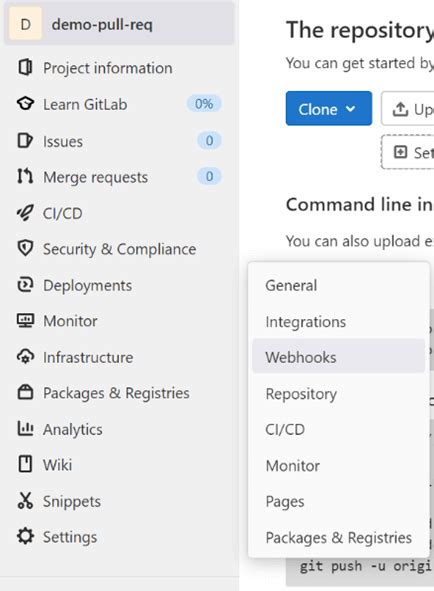Click the dashed Set up button

pyautogui.click(x=408, y=152)
